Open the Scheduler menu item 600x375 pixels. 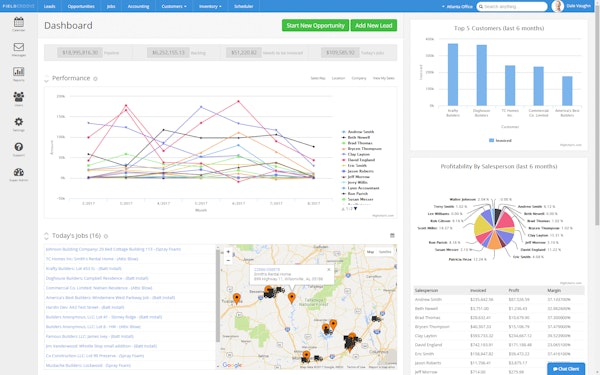(x=244, y=6)
